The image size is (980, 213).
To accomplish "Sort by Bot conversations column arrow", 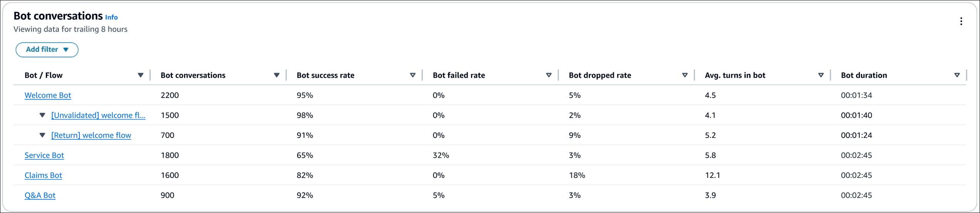I will 276,75.
